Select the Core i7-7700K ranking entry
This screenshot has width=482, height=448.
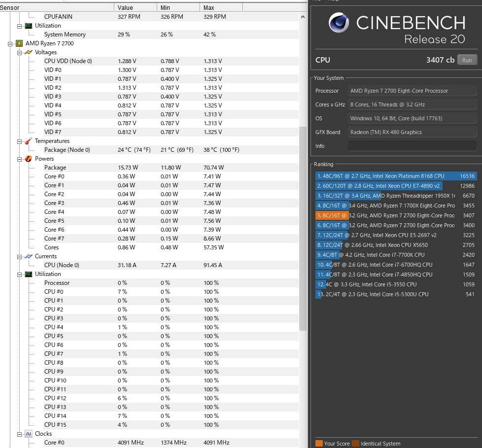[396, 255]
